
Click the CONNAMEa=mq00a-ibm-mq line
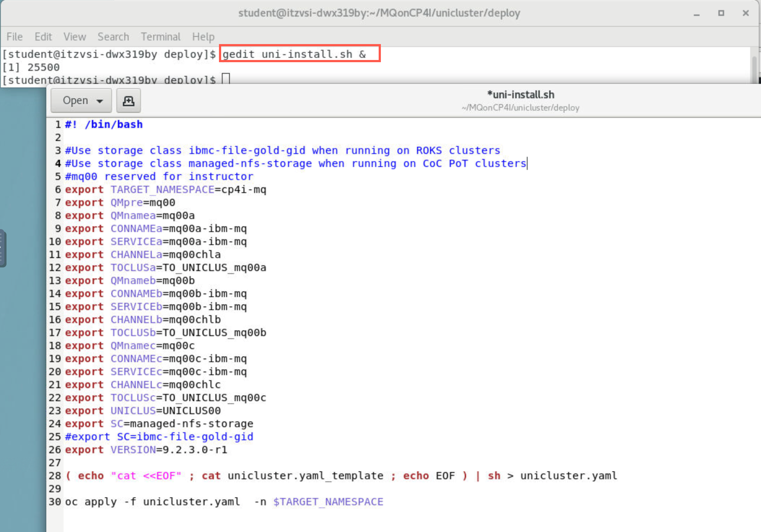point(156,228)
